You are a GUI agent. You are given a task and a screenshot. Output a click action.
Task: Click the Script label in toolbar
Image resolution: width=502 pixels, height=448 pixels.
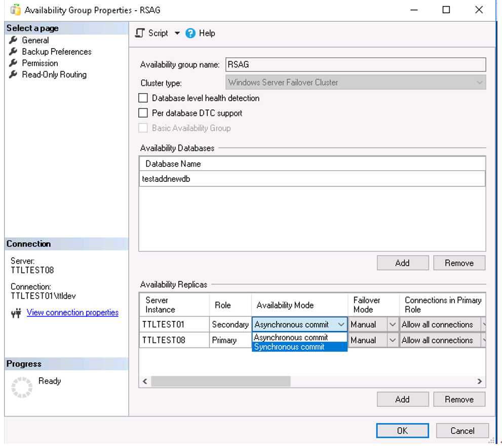158,33
